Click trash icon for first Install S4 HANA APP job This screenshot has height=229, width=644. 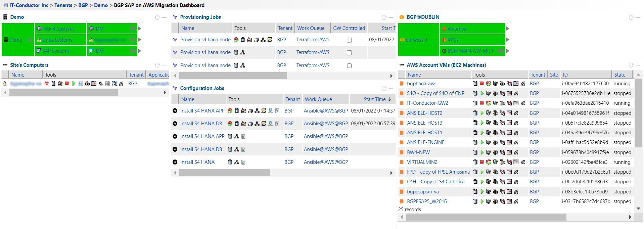237,111
